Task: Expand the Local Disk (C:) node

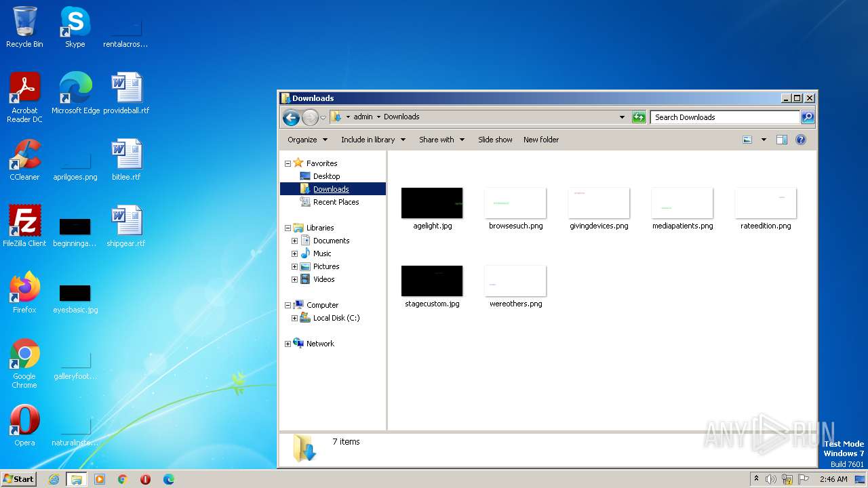Action: (294, 318)
